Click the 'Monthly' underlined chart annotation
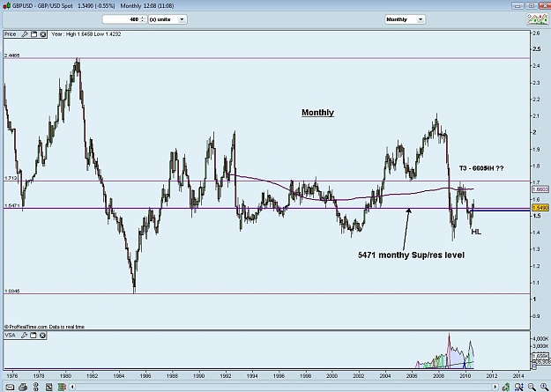The width and height of the screenshot is (551, 392). [x=317, y=113]
